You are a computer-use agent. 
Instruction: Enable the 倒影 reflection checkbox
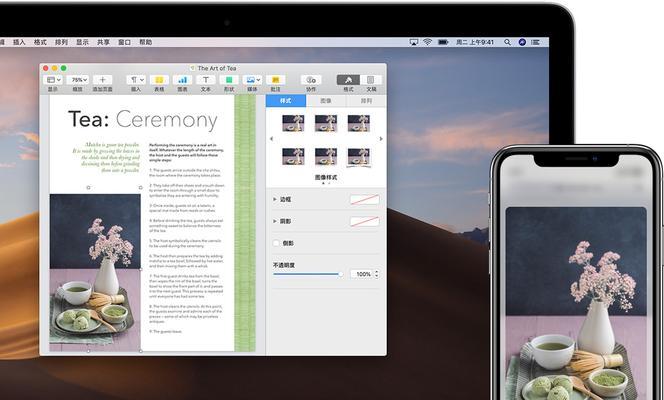[277, 243]
